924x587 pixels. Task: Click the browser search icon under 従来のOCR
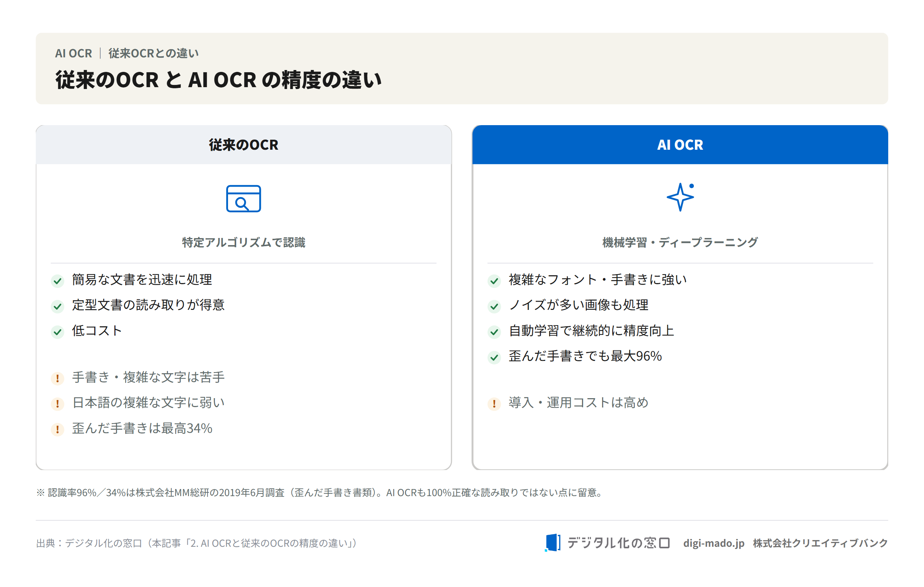point(243,199)
